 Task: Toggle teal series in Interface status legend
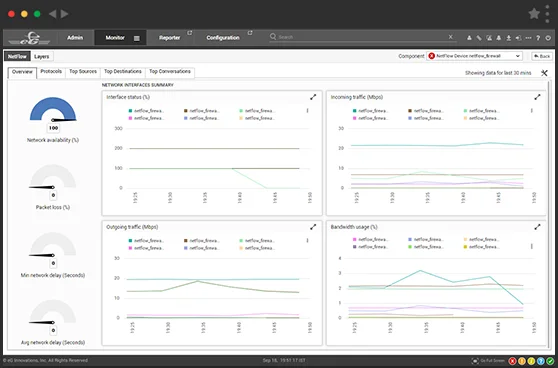[x=130, y=111]
